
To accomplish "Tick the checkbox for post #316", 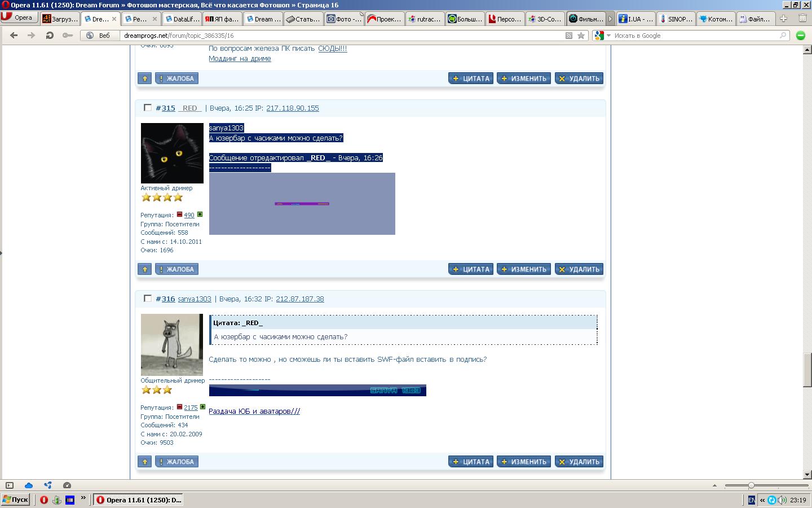I will tap(148, 299).
